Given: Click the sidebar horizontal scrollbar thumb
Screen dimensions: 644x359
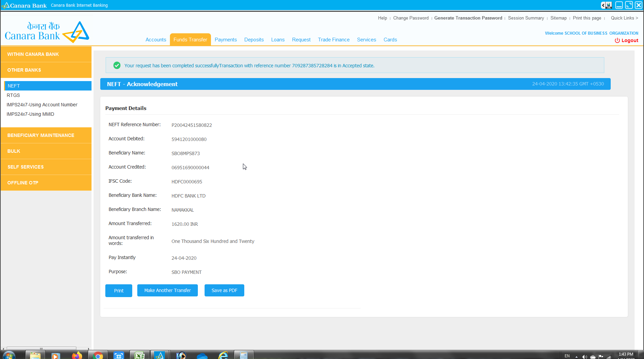Looking at the screenshot, I should coord(41,349).
